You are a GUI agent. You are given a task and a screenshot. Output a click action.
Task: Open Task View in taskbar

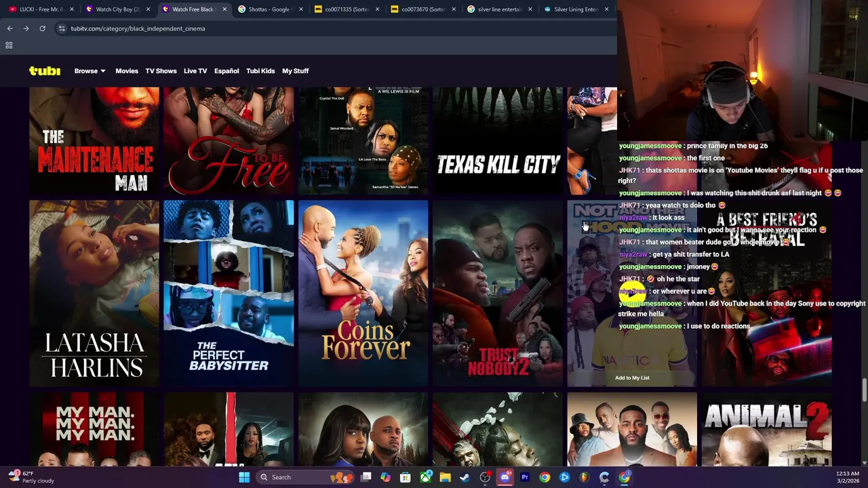pos(366,477)
